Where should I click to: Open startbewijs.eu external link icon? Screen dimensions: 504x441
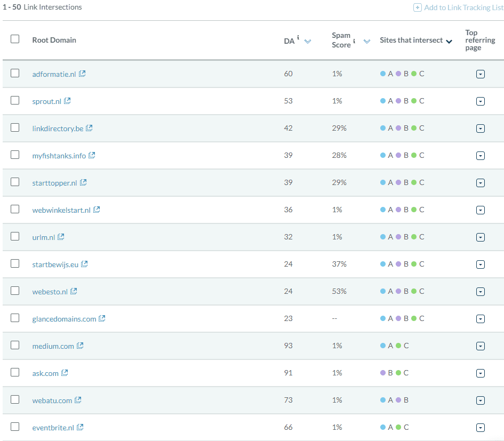point(85,264)
